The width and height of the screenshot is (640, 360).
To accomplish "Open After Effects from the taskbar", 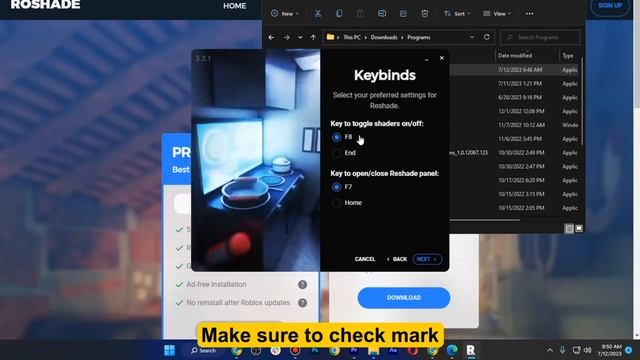I will [393, 350].
